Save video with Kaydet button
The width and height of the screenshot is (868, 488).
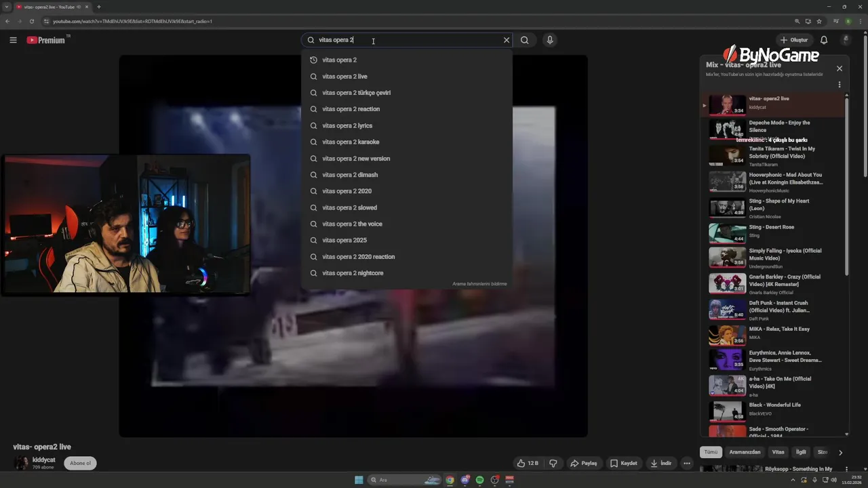coord(624,464)
